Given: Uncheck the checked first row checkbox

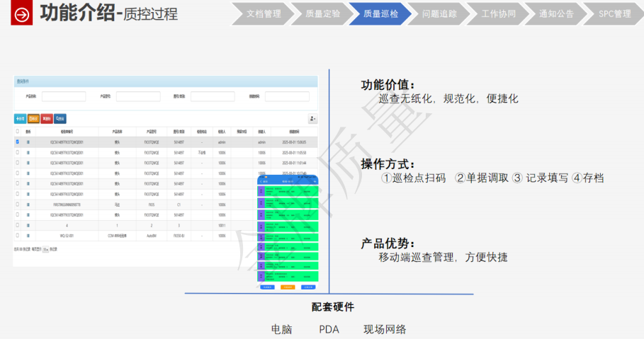Looking at the screenshot, I should tap(17, 142).
